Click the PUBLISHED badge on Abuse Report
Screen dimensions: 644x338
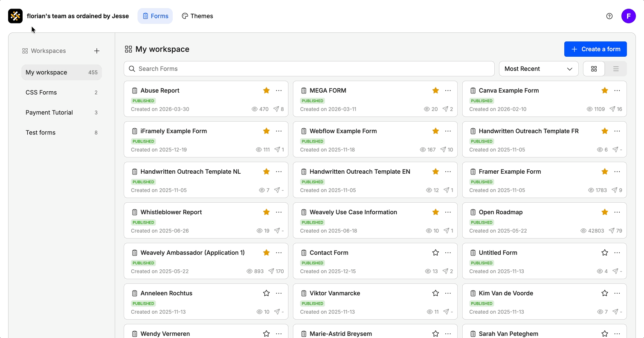click(143, 101)
